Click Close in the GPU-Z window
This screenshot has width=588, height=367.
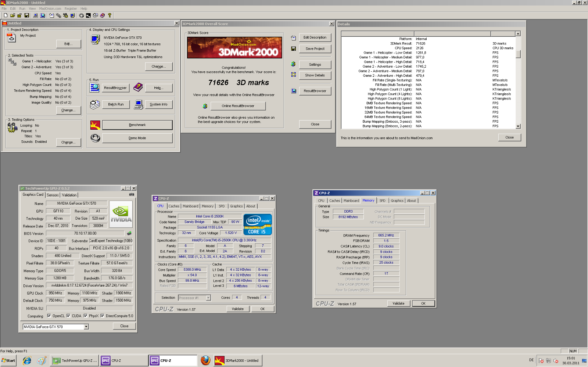click(124, 326)
